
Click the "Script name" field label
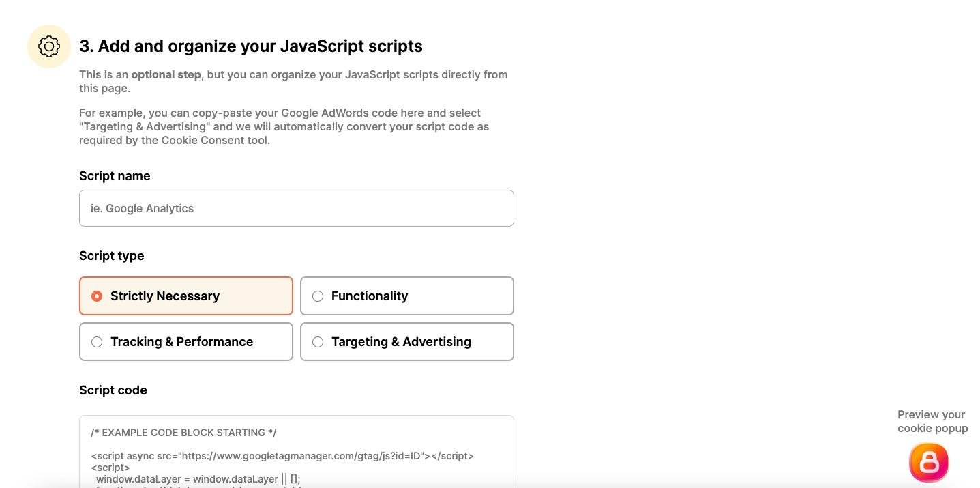click(x=115, y=176)
